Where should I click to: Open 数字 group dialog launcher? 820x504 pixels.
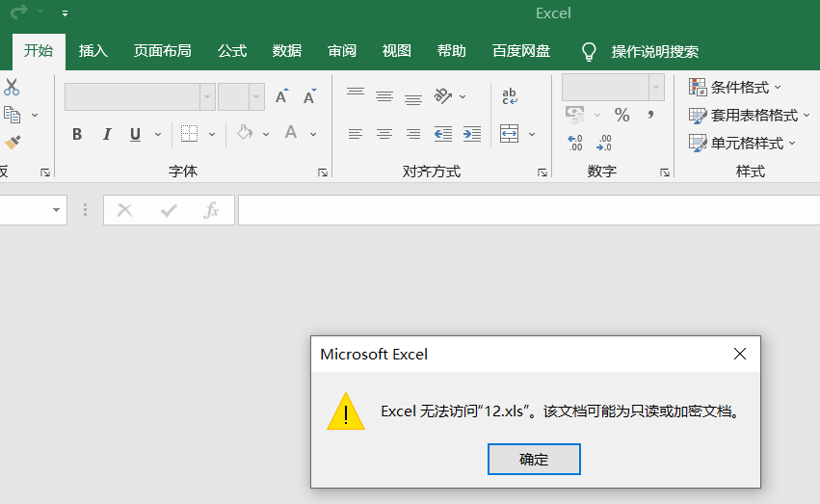[665, 172]
